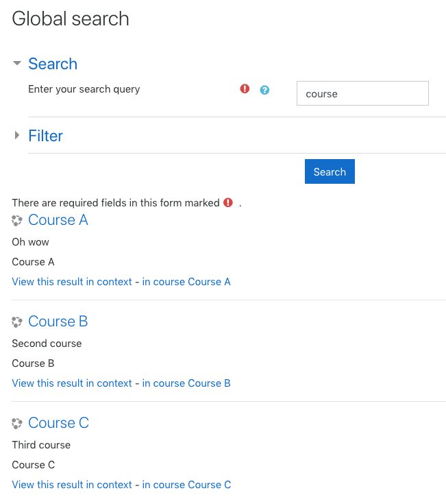Click the blue Search button
446x504 pixels.
pos(330,171)
